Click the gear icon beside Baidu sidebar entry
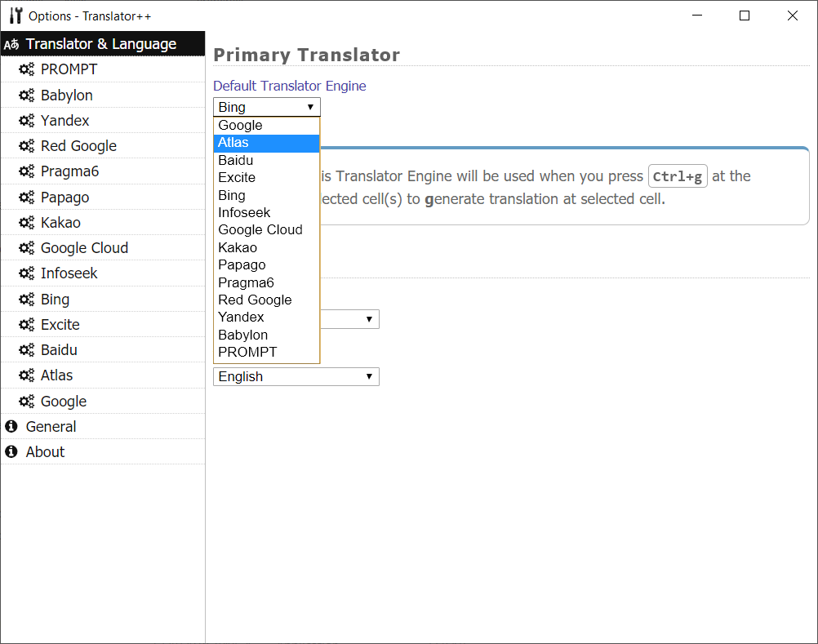 27,349
